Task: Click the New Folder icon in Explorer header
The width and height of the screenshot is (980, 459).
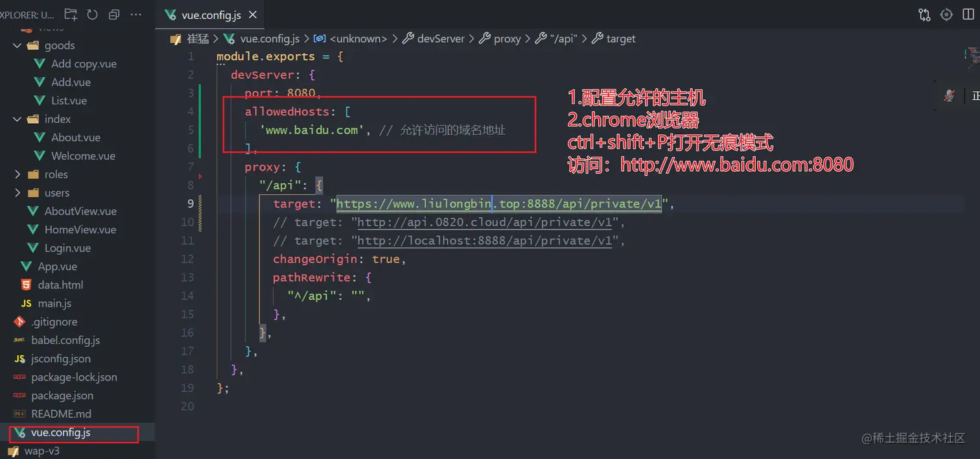Action: (x=70, y=14)
